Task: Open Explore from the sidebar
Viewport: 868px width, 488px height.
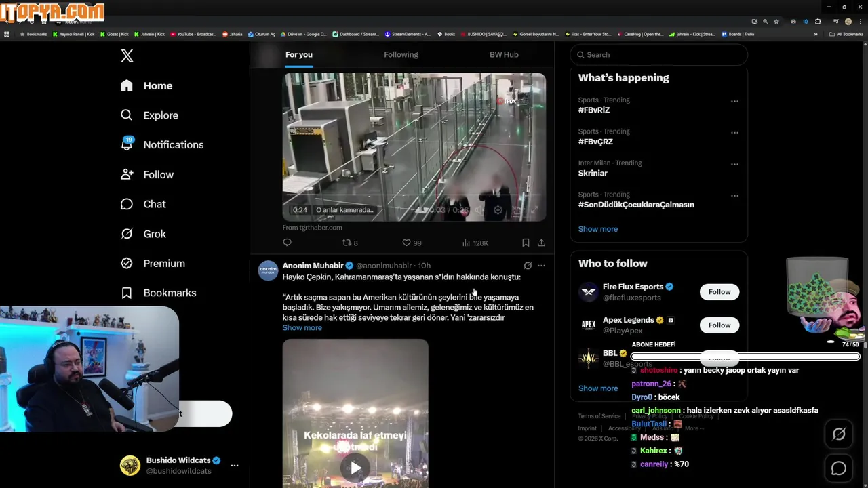Action: 149,115
